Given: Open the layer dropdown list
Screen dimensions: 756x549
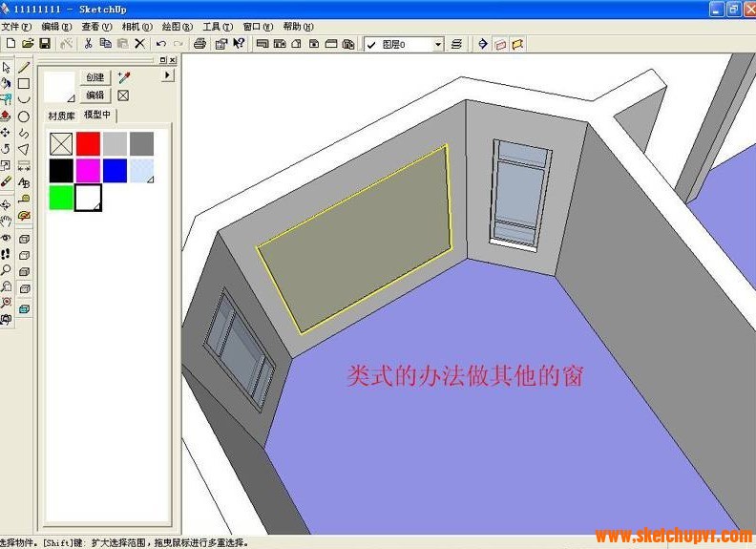Looking at the screenshot, I should click(x=438, y=44).
